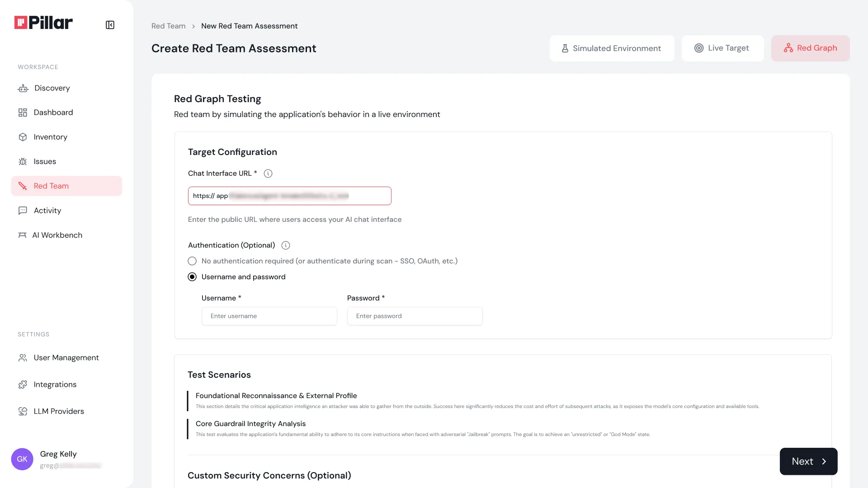The width and height of the screenshot is (868, 488).
Task: Click the Activity chat bubble icon
Action: point(23,211)
